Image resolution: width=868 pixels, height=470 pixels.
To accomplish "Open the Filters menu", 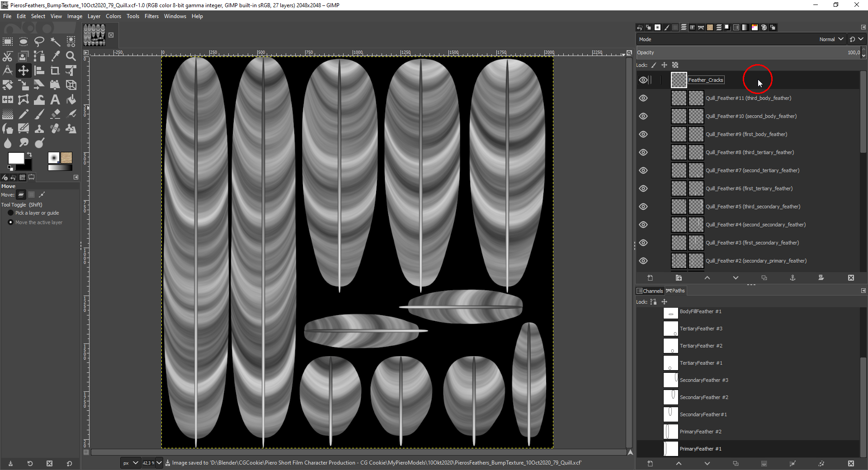I will (x=151, y=16).
